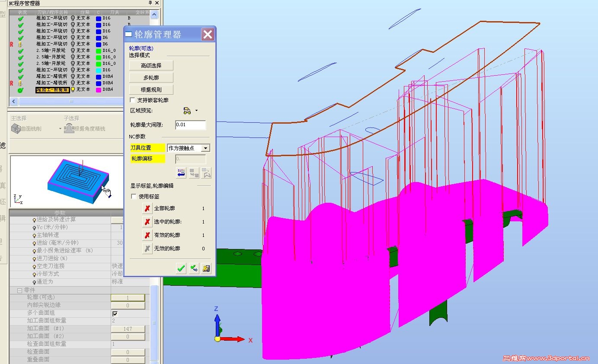Click the warning status icon in the D6 row
The height and width of the screenshot is (364, 598).
pos(20,44)
